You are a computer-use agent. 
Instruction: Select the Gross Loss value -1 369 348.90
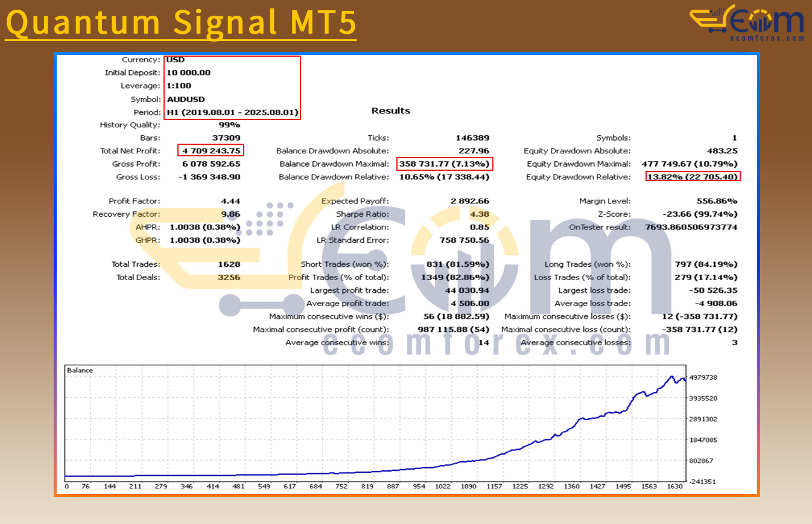(x=209, y=177)
